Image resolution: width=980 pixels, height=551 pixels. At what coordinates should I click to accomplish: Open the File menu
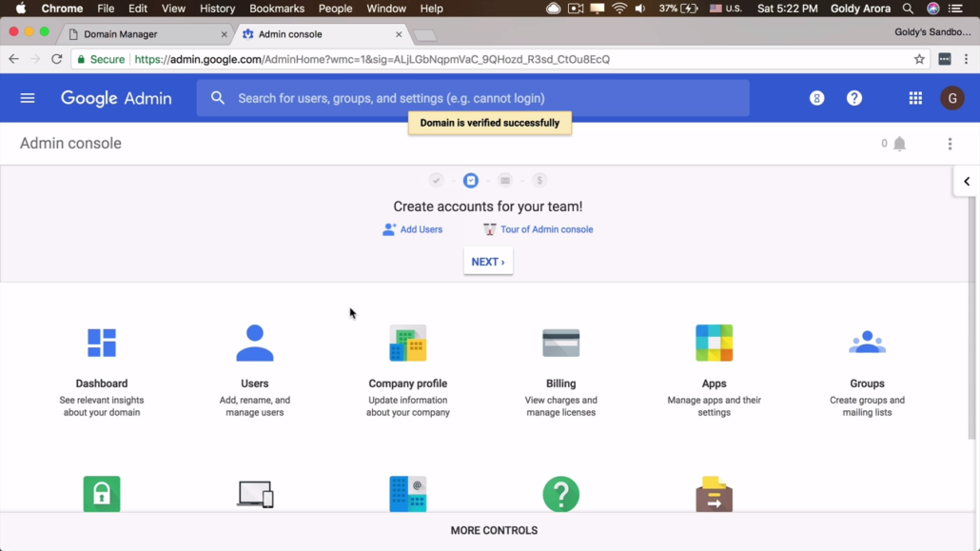[106, 9]
